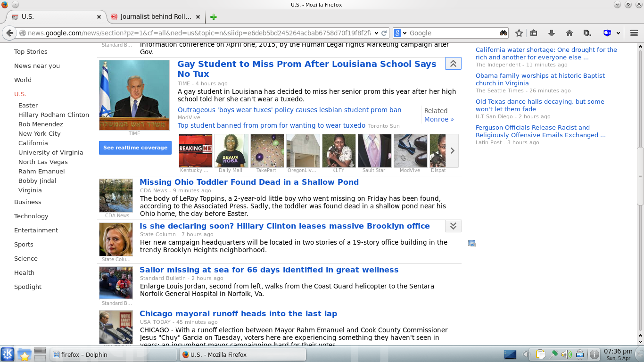The width and height of the screenshot is (644, 362).
Task: Open related 'Monroe »' link
Action: 439,119
